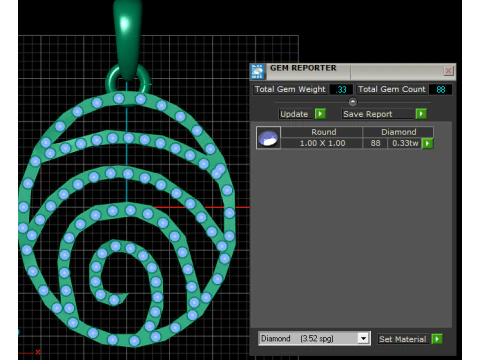Open the Diamond (3.52 spg) material dropdown

tap(363, 339)
